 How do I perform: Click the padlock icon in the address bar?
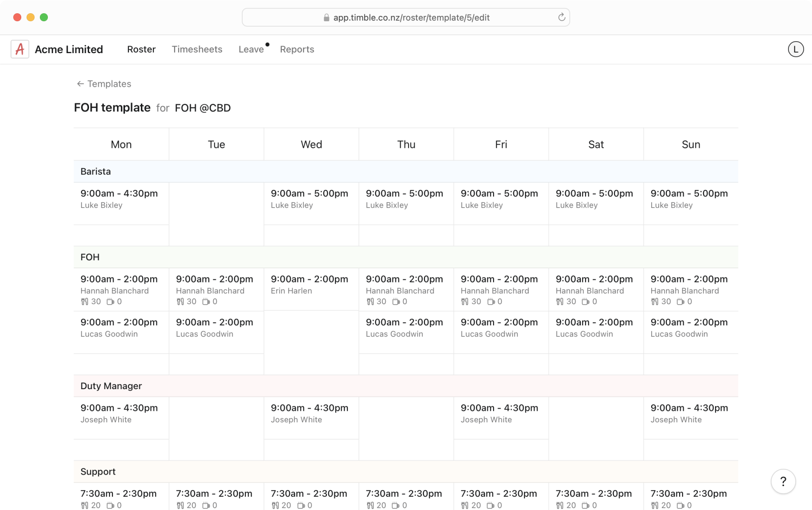326,17
